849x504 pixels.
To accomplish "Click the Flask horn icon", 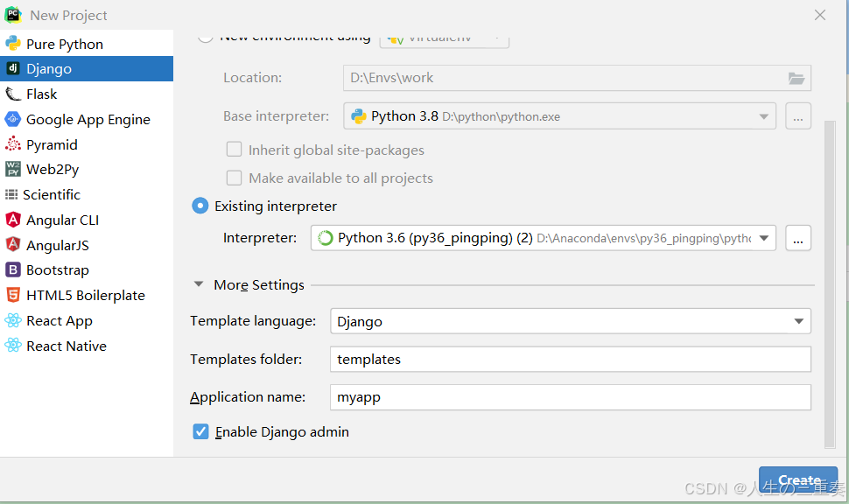I will pos(13,94).
